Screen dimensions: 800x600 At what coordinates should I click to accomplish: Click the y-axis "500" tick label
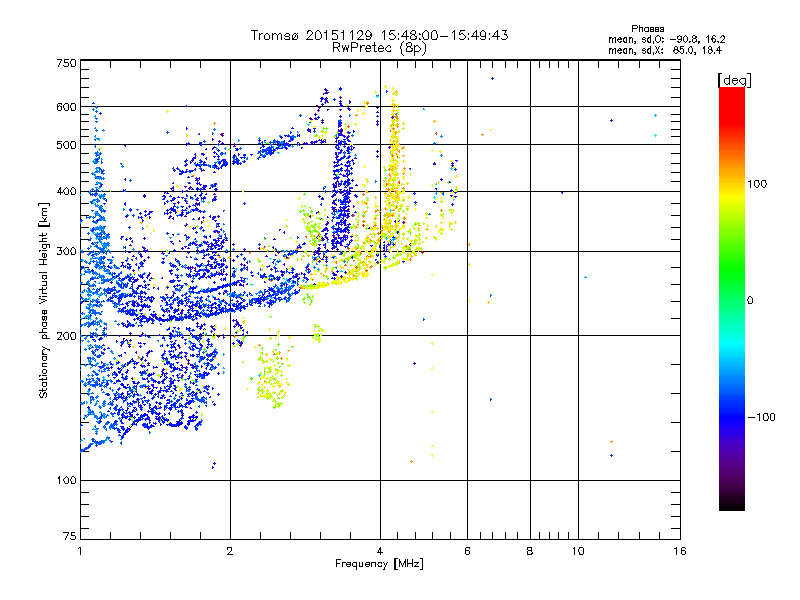point(66,145)
